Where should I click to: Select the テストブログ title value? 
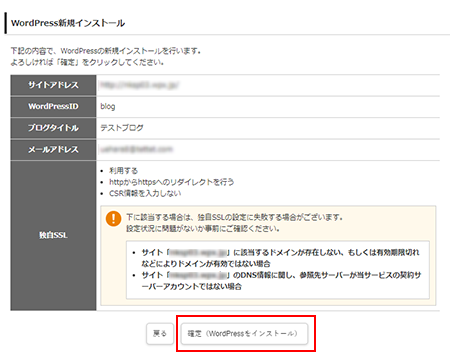coord(122,128)
